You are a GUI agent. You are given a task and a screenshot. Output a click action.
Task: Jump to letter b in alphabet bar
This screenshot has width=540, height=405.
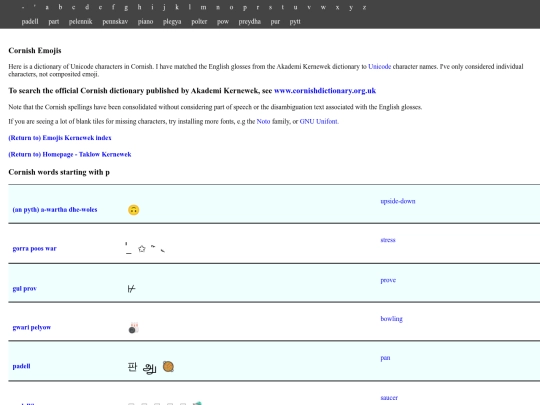point(60,7)
